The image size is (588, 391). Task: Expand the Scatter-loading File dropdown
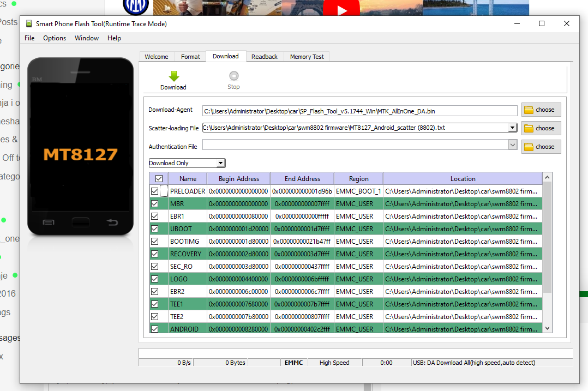512,128
